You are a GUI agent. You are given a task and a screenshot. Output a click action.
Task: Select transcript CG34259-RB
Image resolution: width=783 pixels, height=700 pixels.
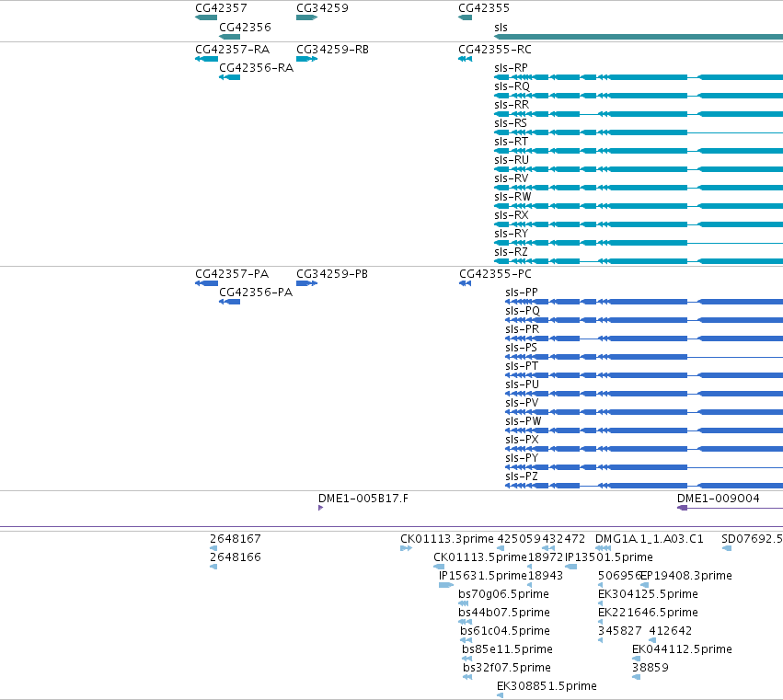306,59
